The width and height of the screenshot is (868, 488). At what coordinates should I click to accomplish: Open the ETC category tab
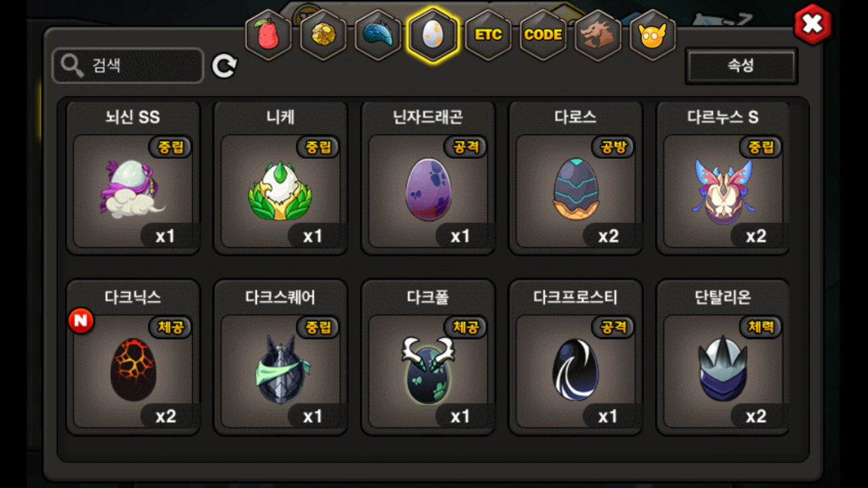coord(488,35)
